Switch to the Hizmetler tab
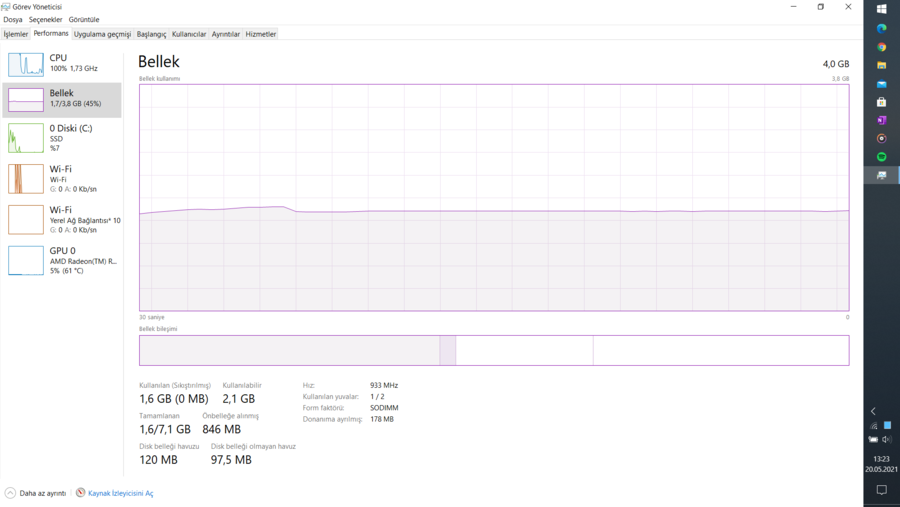This screenshot has width=900, height=507. (261, 34)
